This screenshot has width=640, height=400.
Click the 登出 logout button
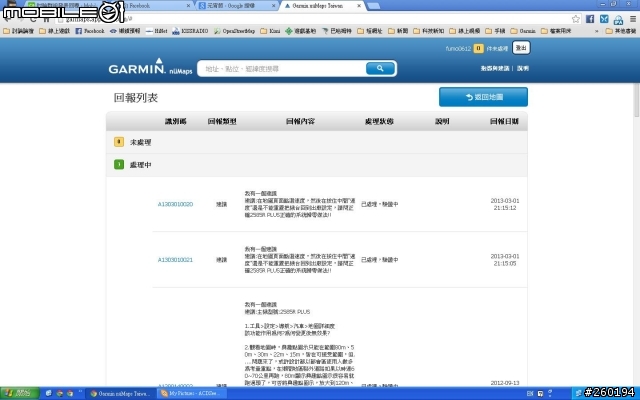[521, 48]
